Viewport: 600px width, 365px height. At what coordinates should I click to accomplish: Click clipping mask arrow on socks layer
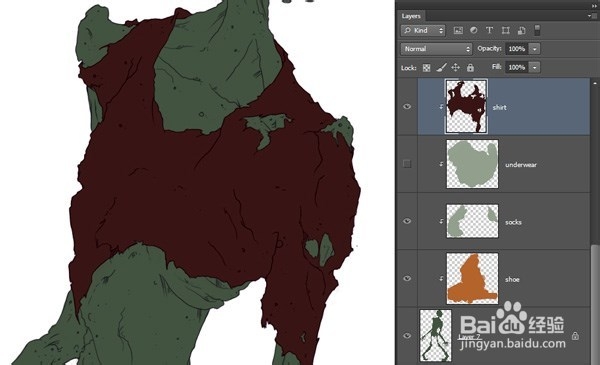(441, 222)
